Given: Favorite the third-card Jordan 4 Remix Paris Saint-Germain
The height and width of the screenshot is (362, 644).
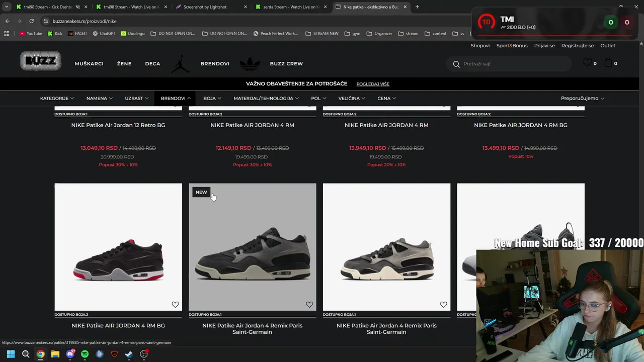Looking at the screenshot, I should coord(443,304).
